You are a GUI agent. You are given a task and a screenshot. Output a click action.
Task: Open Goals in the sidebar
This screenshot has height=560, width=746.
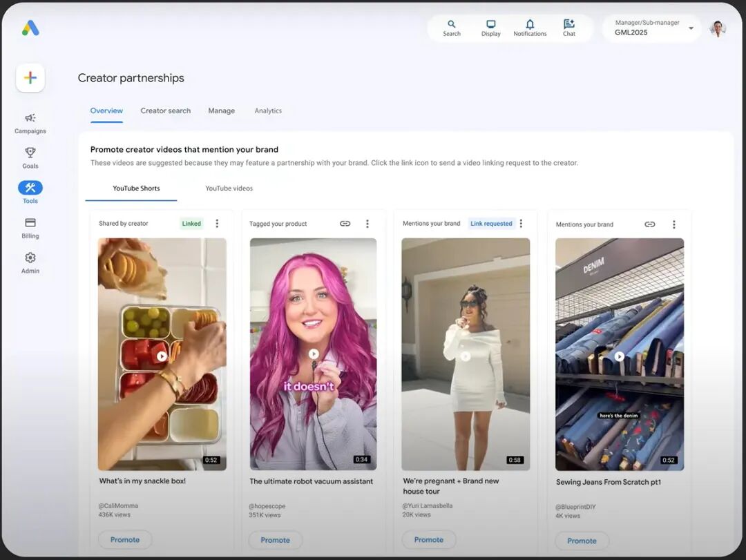click(30, 157)
